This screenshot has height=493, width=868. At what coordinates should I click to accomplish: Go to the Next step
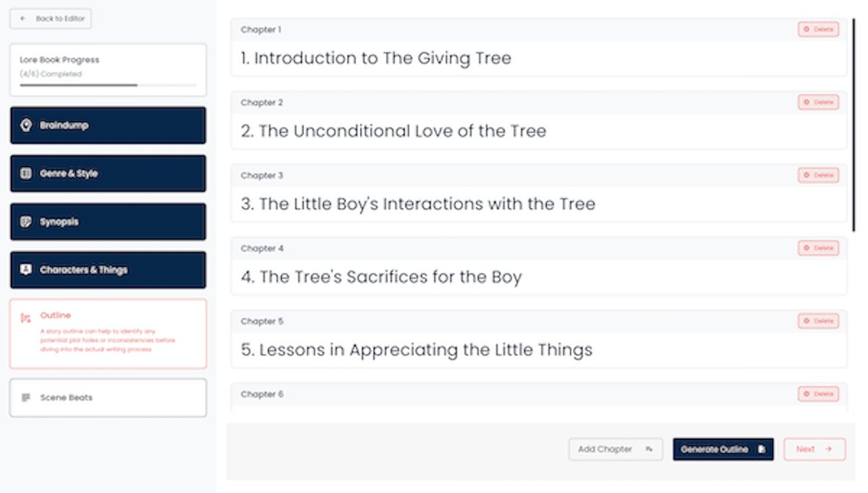pyautogui.click(x=814, y=449)
